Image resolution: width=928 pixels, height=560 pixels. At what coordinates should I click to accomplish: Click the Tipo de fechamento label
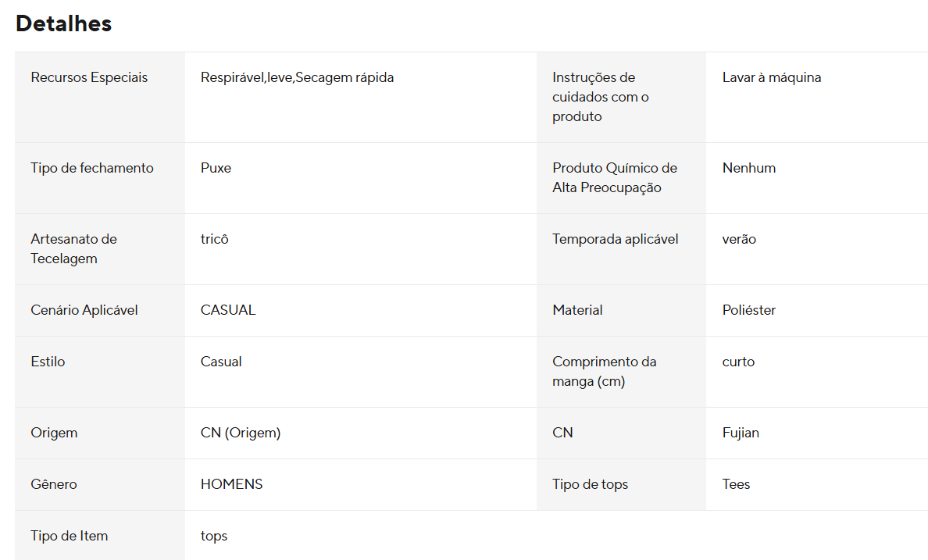[x=92, y=169]
